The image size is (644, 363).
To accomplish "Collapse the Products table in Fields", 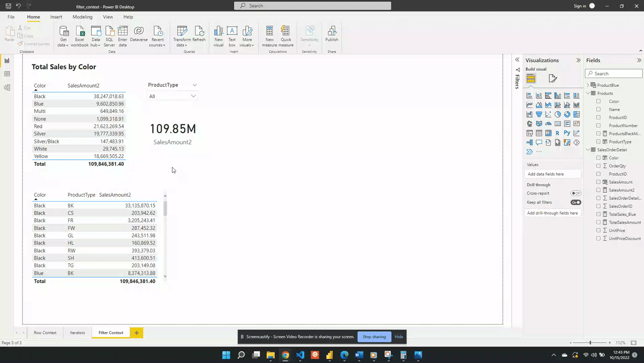I will point(588,93).
